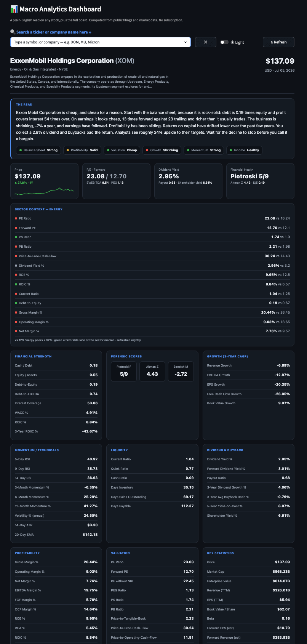Select the Income Healthy chip
Screen dimensions: 307x644
(244, 150)
